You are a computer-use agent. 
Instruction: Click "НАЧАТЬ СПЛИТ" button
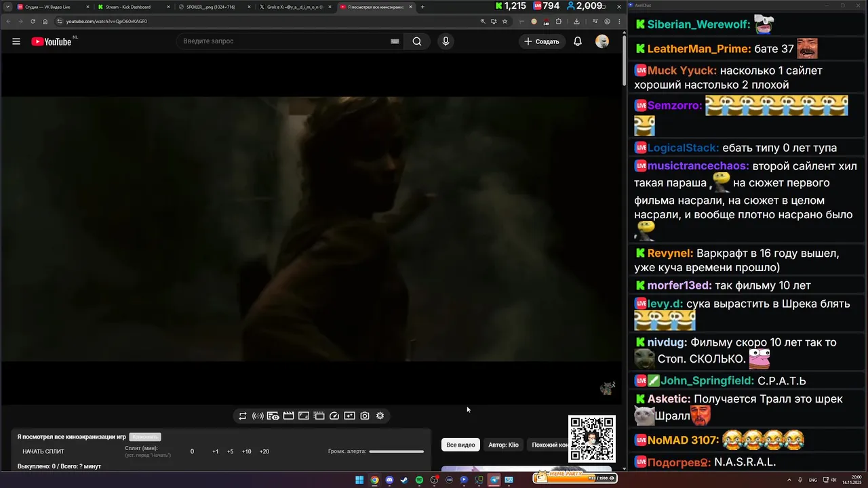click(43, 451)
